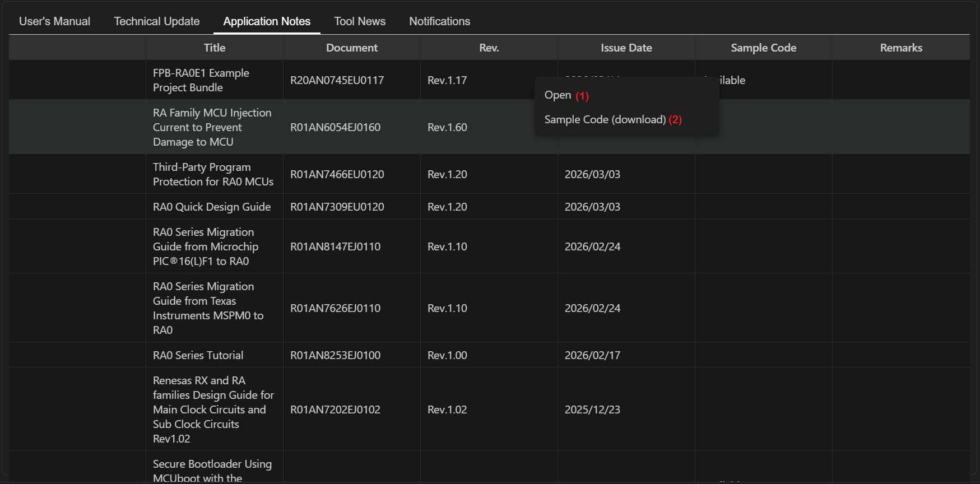980x484 pixels.
Task: Select Third-Party Program Protection for RA0 MCUs
Action: [213, 174]
